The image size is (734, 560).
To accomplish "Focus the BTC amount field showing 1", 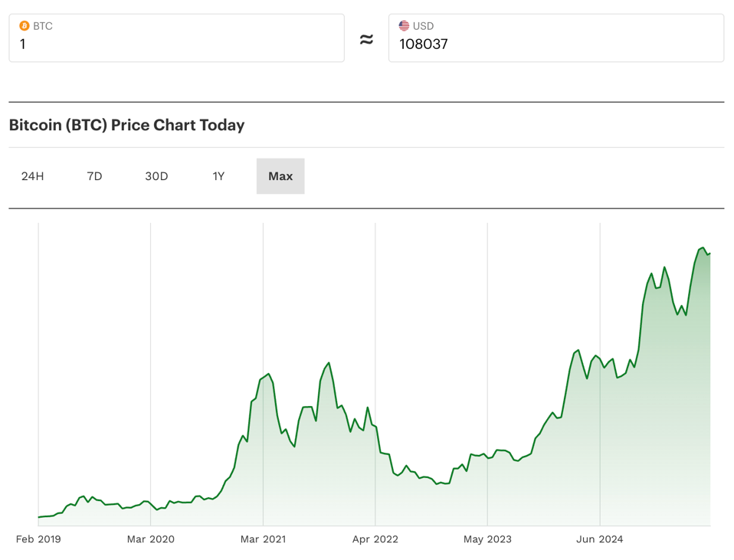I will point(176,44).
